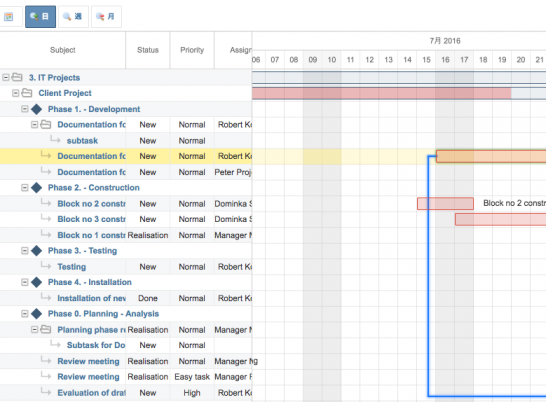This screenshot has width=546, height=402.
Task: Open highlighted Documentation task link
Action: (x=92, y=156)
